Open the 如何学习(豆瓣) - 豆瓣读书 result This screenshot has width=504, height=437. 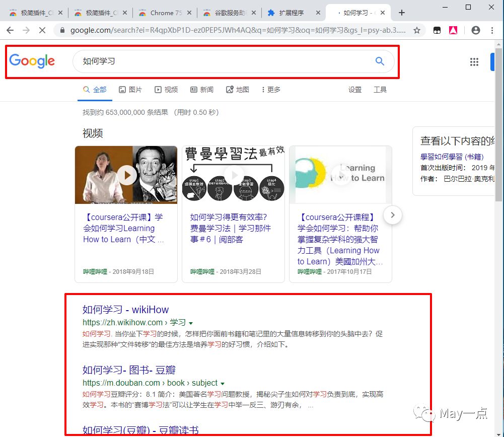(140, 430)
